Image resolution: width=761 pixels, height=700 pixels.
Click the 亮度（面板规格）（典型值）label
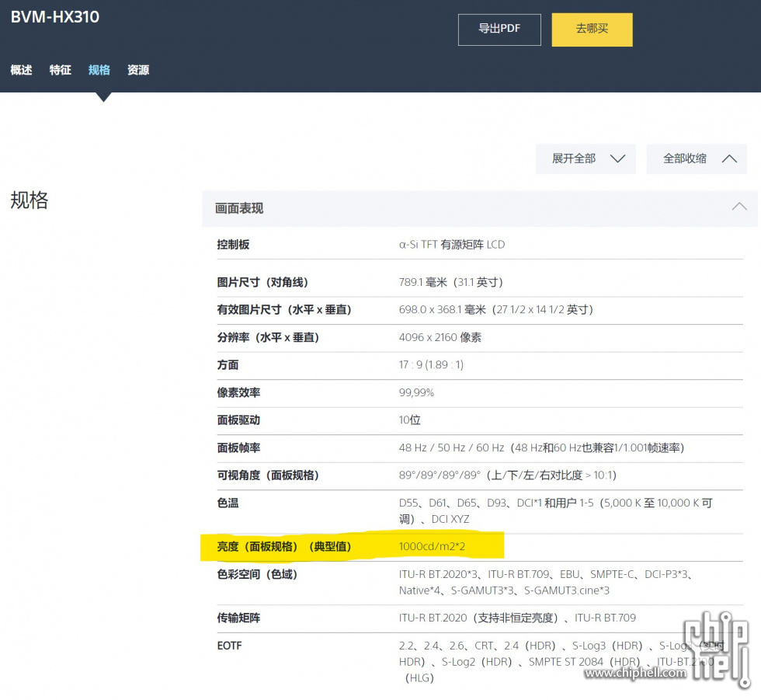pos(284,547)
